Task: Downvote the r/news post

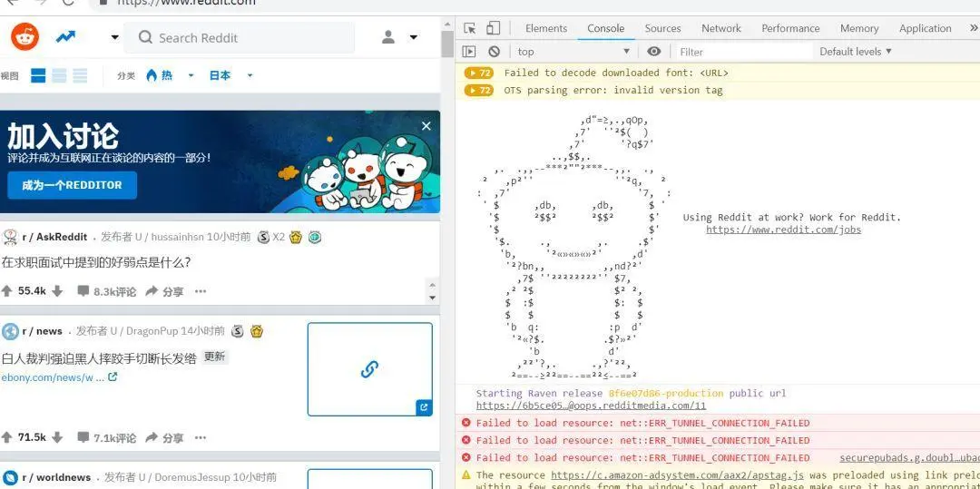Action: (x=57, y=437)
